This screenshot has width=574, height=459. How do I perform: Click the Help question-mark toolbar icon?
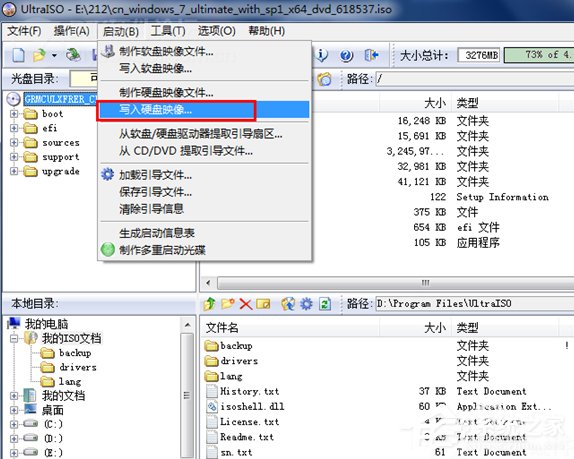point(346,55)
